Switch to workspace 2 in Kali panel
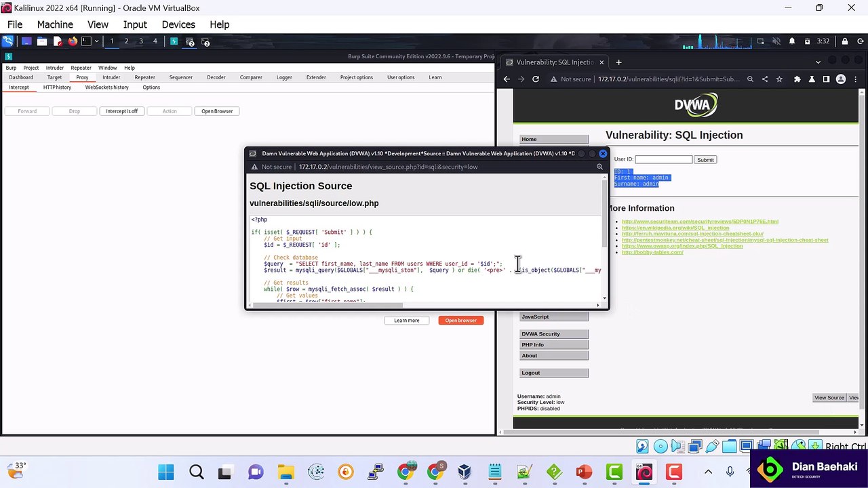Screen dimensions: 868x488 click(126, 41)
